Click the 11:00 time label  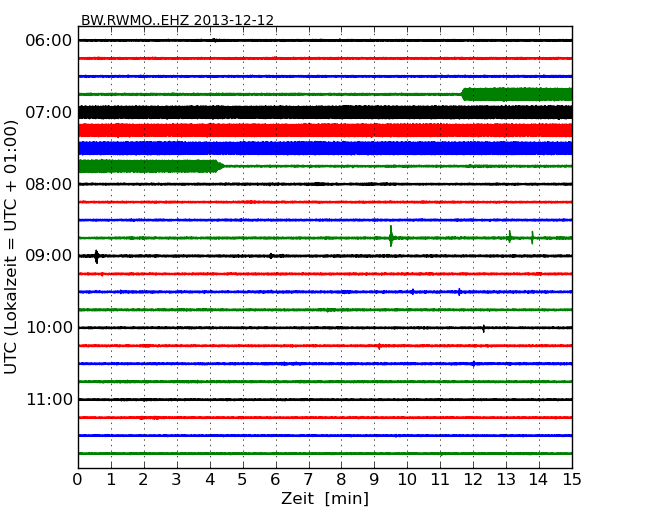[49, 399]
